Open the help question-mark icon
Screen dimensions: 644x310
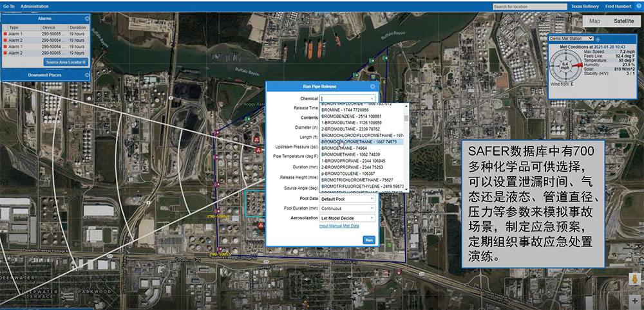pos(638,6)
